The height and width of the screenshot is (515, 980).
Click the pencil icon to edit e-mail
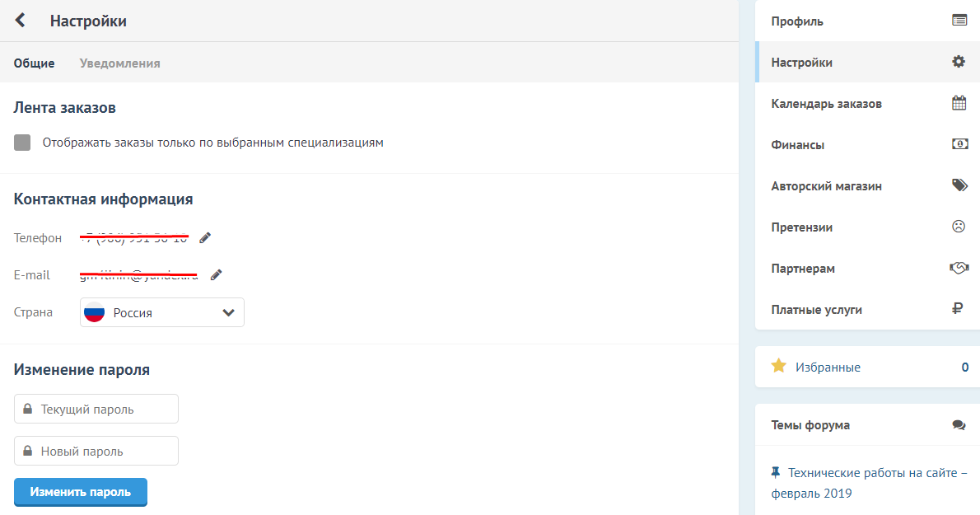tap(216, 275)
